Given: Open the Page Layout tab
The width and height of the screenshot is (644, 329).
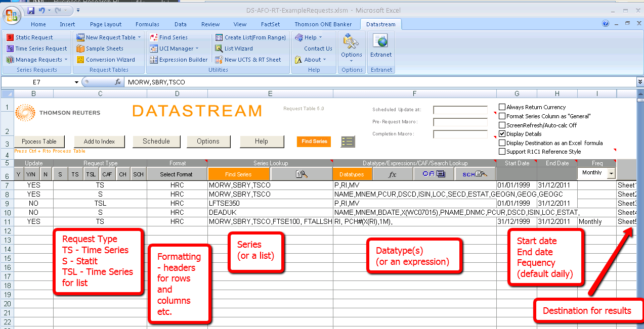Looking at the screenshot, I should pyautogui.click(x=106, y=24).
